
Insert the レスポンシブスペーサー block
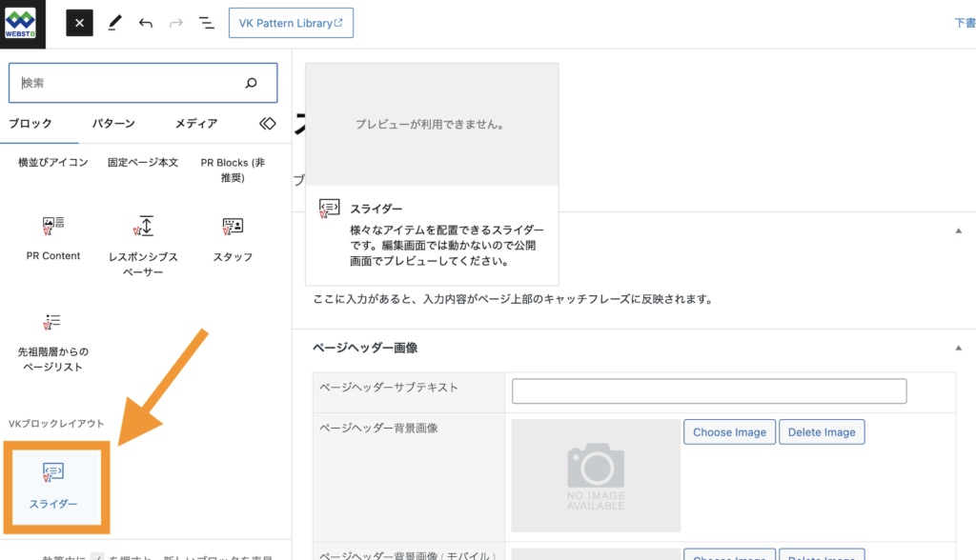tap(143, 244)
